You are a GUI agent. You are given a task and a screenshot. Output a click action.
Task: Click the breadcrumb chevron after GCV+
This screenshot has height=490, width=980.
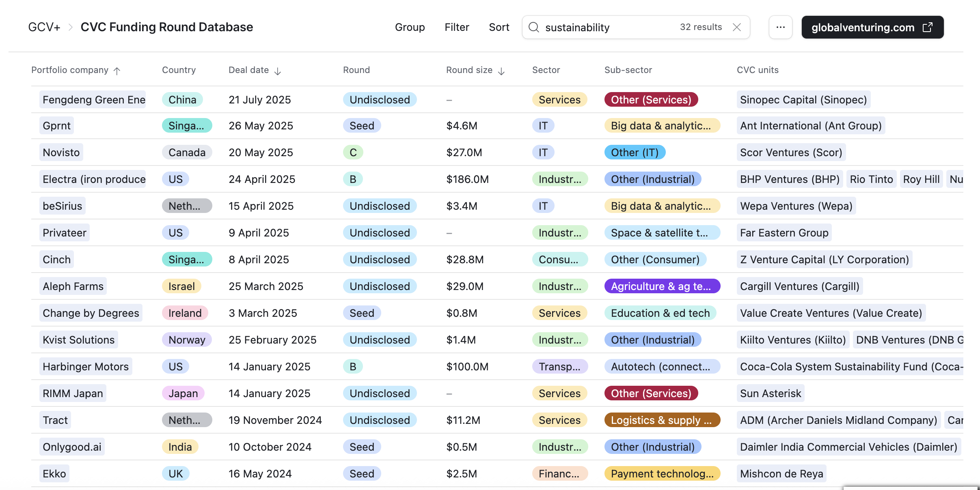pyautogui.click(x=71, y=27)
